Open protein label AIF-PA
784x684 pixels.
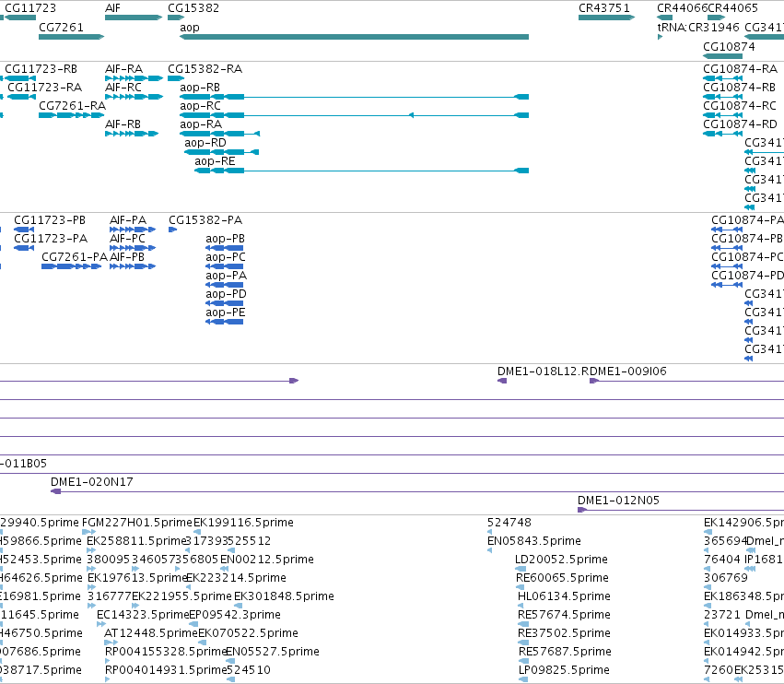coord(128,220)
